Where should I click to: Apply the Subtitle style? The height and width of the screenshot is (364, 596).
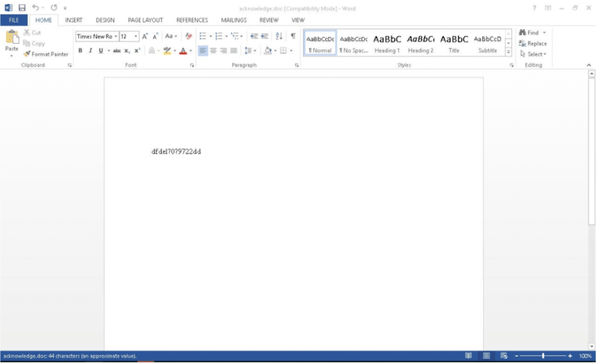tap(487, 43)
